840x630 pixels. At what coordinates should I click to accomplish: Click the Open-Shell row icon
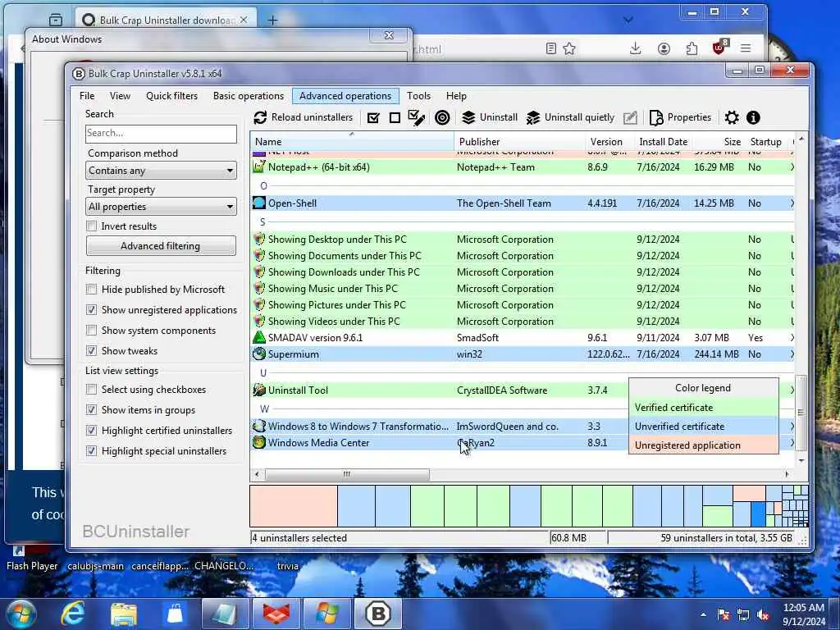pyautogui.click(x=258, y=203)
